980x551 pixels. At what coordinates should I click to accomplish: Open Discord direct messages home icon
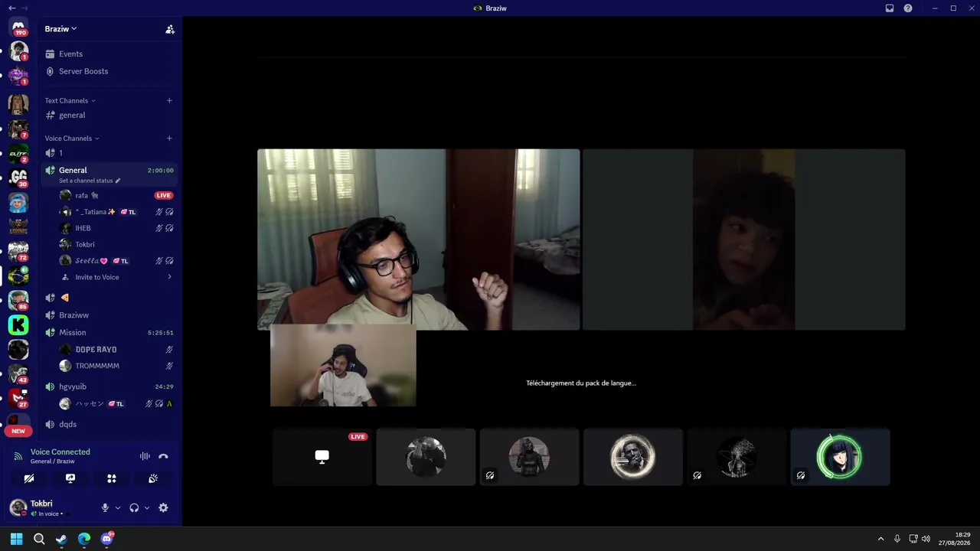click(x=18, y=27)
